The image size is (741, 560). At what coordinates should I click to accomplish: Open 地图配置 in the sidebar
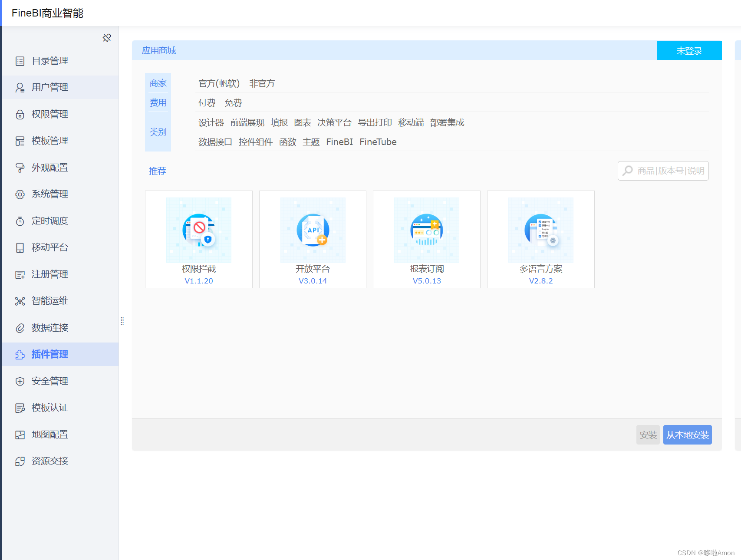[49, 434]
